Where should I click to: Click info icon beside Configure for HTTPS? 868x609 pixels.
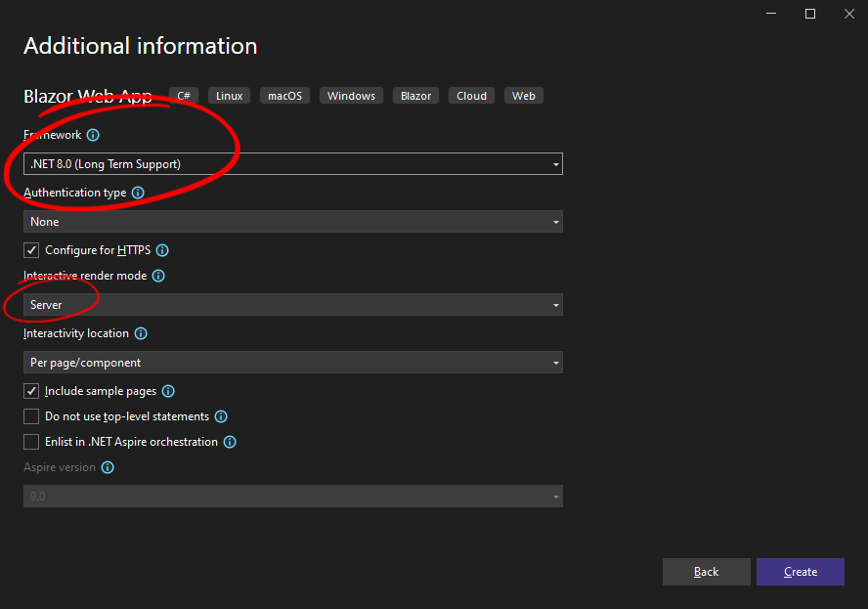click(162, 250)
